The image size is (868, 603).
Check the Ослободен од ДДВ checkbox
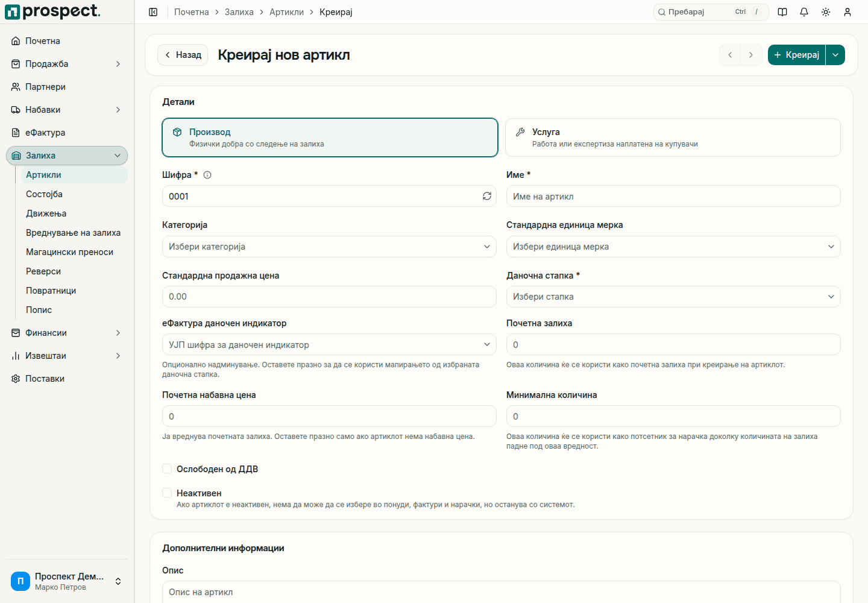[x=167, y=469]
